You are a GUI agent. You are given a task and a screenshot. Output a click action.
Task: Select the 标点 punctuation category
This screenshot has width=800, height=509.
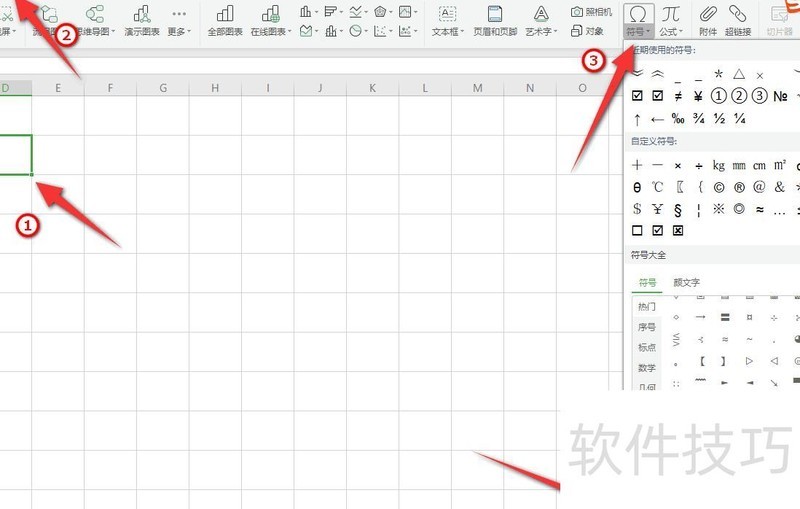(646, 347)
